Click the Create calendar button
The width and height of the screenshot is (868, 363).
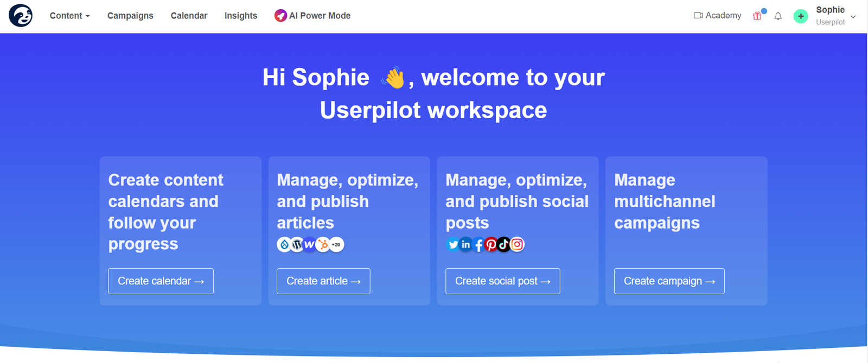[161, 281]
